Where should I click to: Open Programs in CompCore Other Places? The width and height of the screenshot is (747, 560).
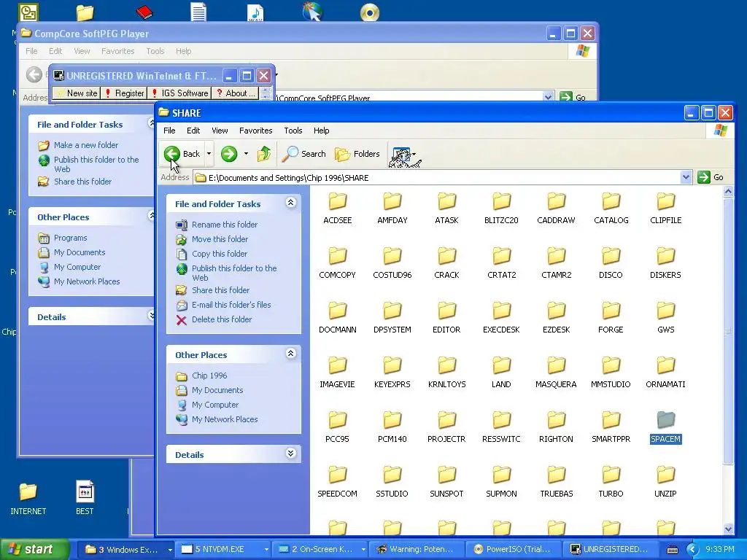tap(70, 238)
